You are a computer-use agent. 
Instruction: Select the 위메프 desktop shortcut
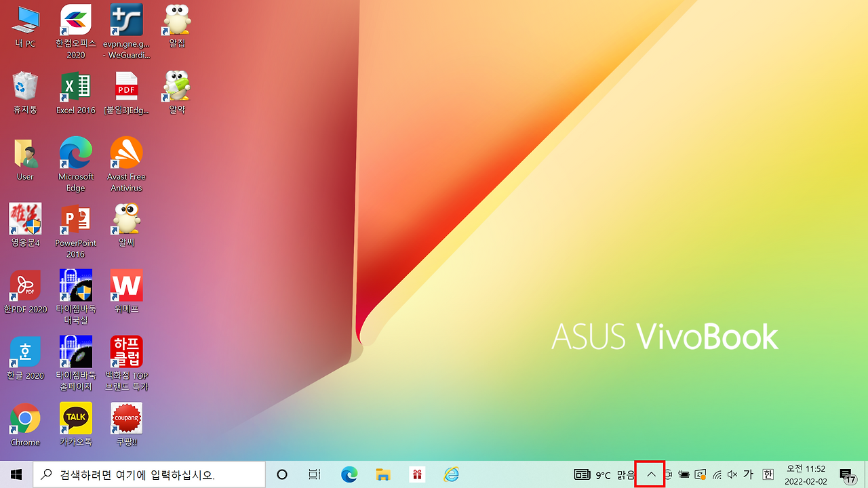click(126, 292)
